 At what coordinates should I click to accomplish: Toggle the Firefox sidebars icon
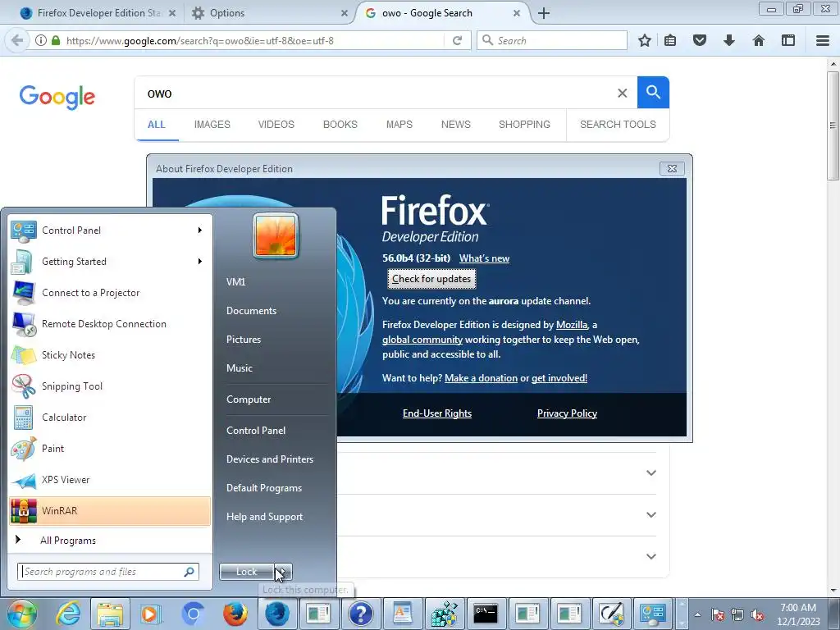(788, 40)
